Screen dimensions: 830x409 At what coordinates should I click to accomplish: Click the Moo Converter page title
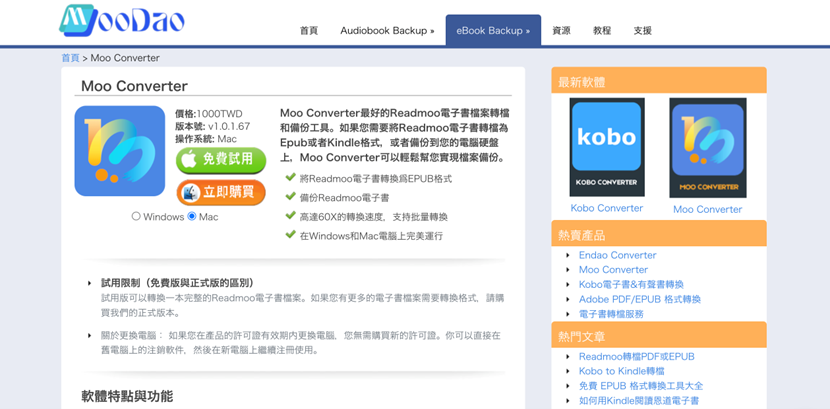pyautogui.click(x=134, y=86)
